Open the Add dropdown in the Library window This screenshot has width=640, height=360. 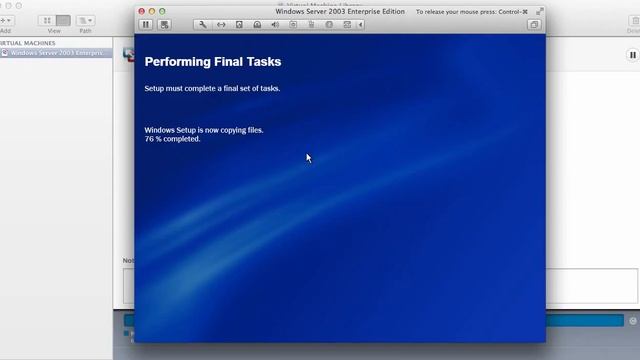(7, 20)
